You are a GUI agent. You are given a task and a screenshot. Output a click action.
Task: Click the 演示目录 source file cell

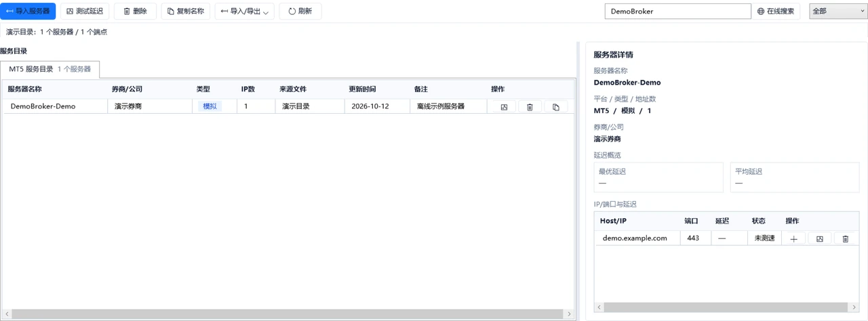pos(310,106)
